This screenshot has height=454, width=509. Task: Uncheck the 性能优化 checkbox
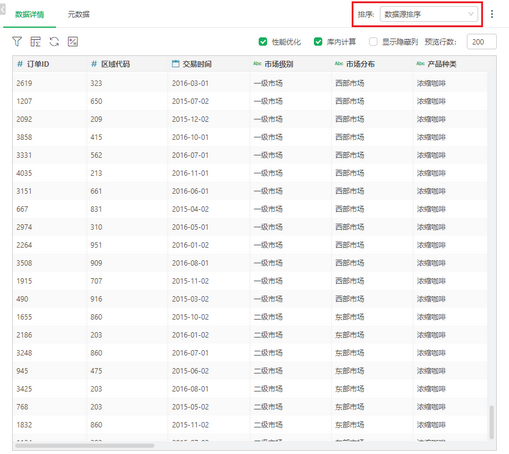263,42
